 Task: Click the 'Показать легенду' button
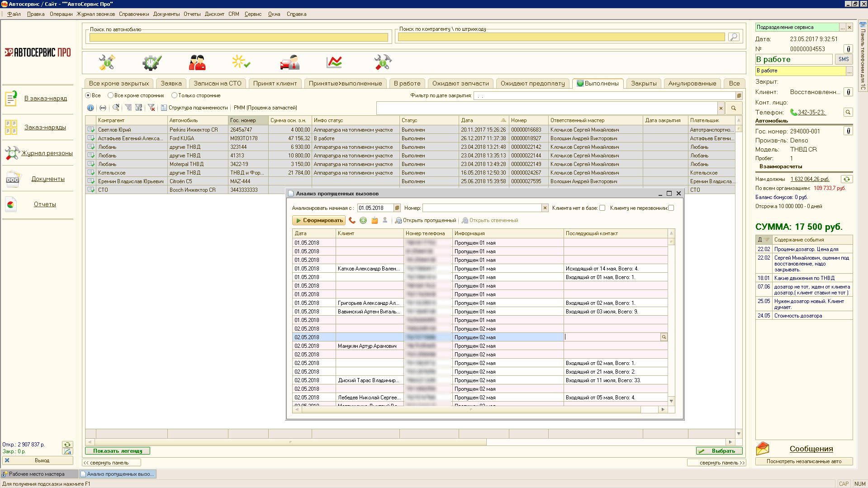118,451
